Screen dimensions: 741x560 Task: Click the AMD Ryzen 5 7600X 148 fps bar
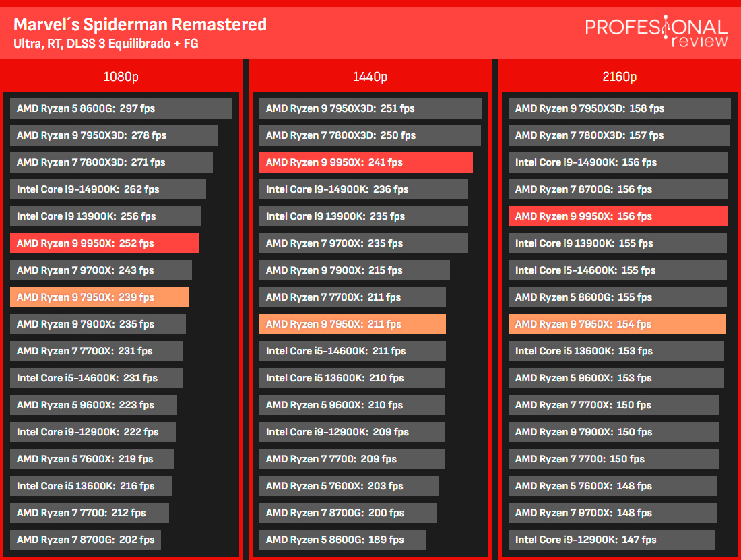[612, 485]
